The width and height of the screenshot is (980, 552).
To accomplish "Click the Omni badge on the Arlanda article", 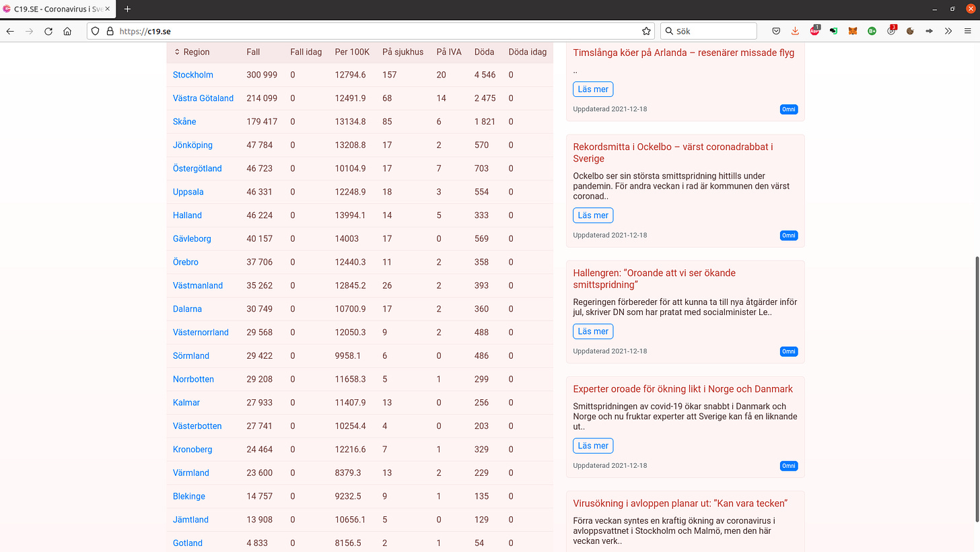I will pos(789,109).
